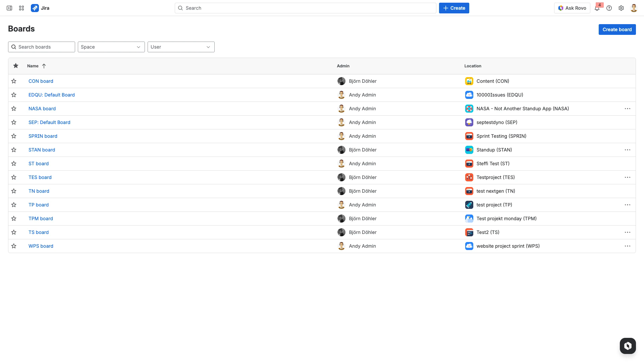Open the more actions menu for TS board

628,232
